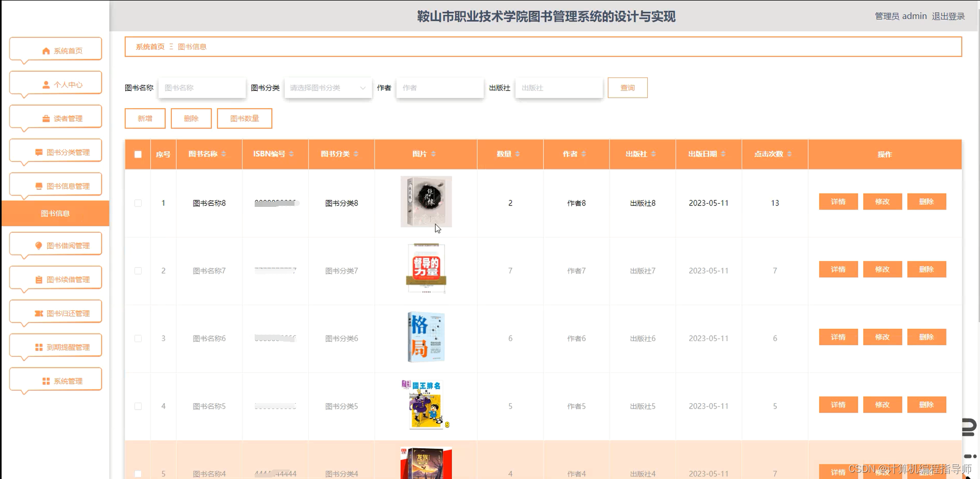Screen dimensions: 980x479
Task: Click 修改 for 图书名称7
Action: click(882, 269)
